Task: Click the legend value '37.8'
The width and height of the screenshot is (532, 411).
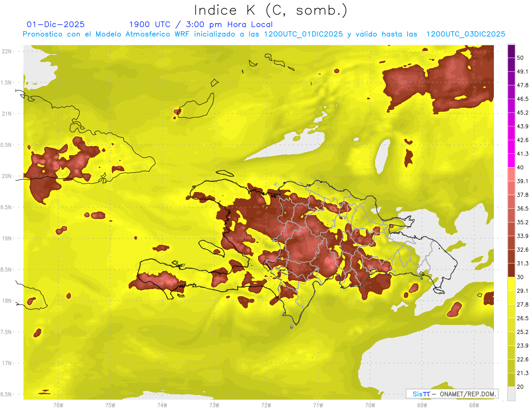Action: [523, 195]
